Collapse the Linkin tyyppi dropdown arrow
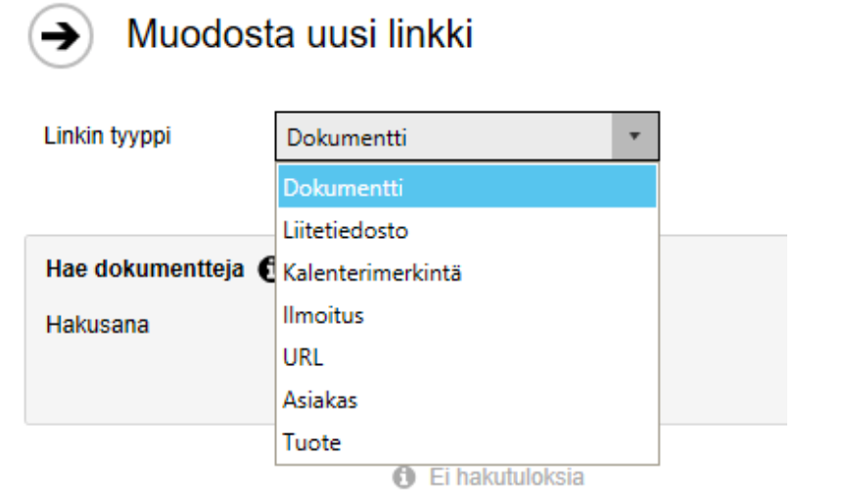 634,136
